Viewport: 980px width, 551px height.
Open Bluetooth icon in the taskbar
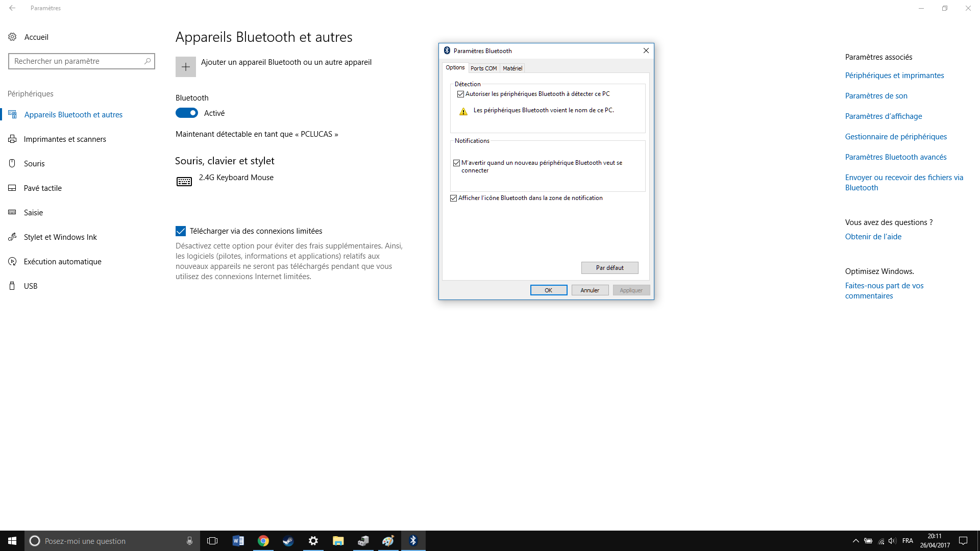click(x=413, y=541)
